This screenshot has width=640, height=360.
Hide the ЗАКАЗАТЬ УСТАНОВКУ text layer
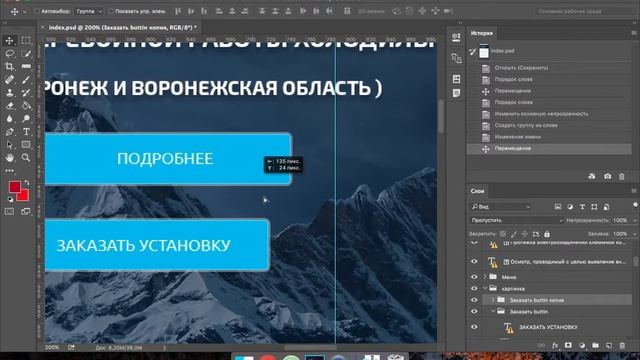pyautogui.click(x=474, y=327)
